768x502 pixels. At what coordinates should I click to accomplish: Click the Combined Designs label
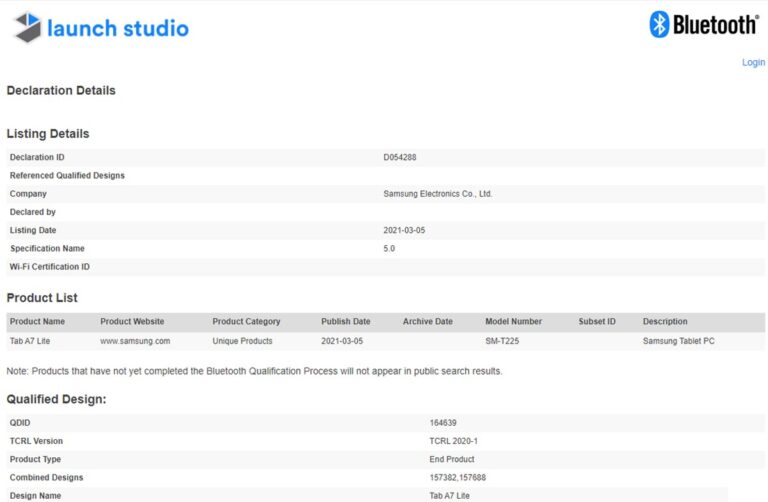[47, 478]
